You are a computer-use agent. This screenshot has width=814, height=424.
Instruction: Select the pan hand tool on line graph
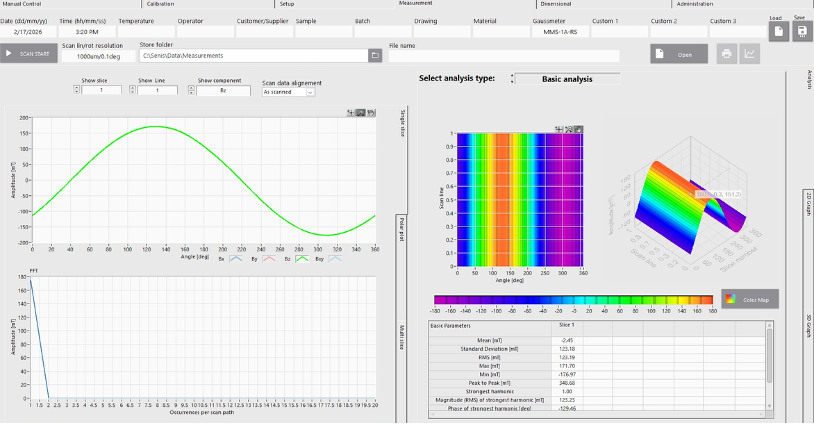(x=371, y=113)
